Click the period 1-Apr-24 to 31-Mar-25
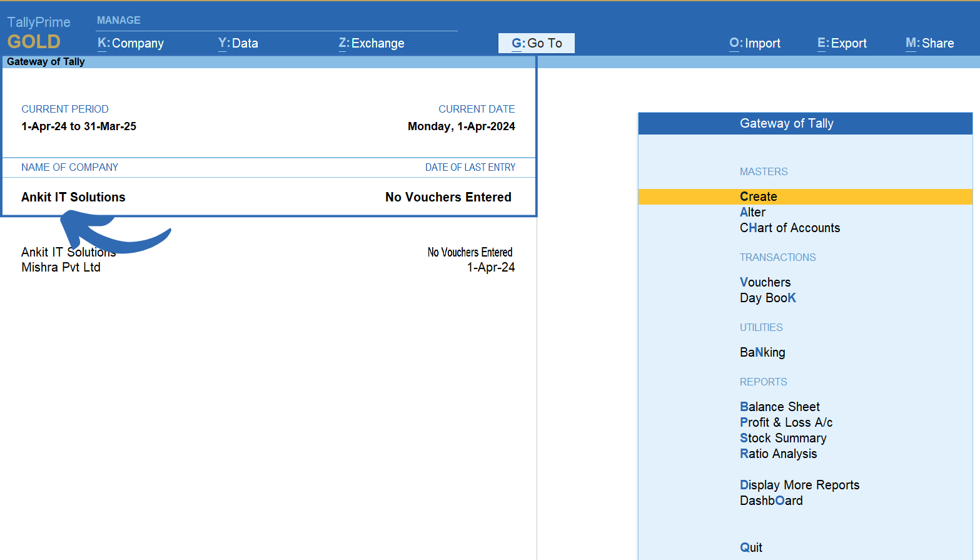Screen dimensions: 980x560 (79, 126)
